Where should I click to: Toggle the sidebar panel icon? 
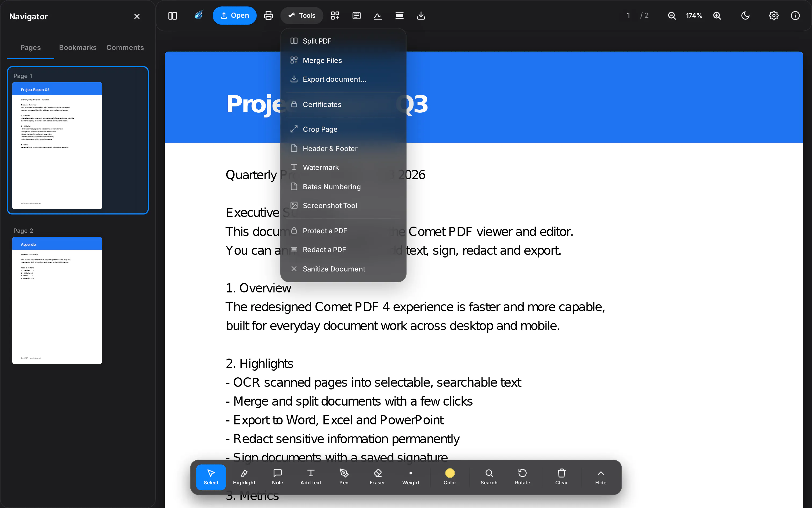[x=172, y=16]
